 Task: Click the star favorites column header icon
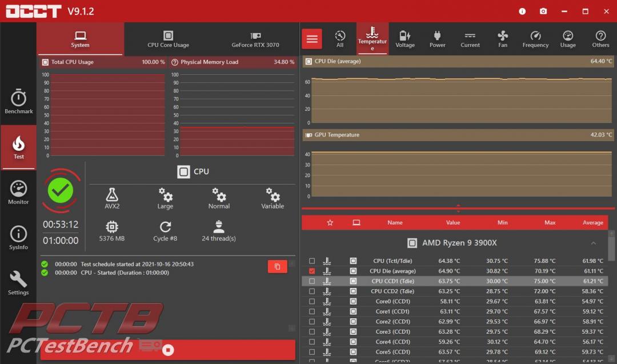pos(330,223)
